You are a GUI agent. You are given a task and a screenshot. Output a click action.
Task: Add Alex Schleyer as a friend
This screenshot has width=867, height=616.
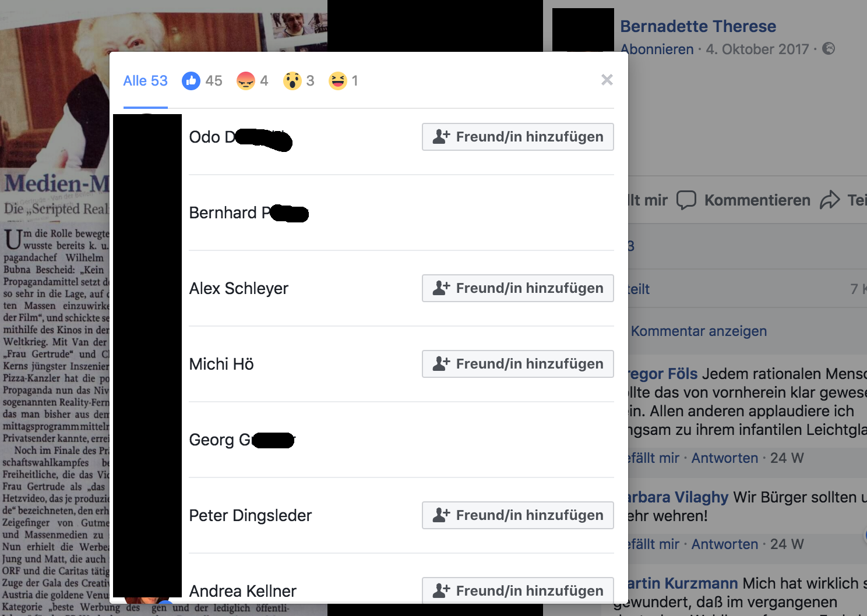[518, 288]
